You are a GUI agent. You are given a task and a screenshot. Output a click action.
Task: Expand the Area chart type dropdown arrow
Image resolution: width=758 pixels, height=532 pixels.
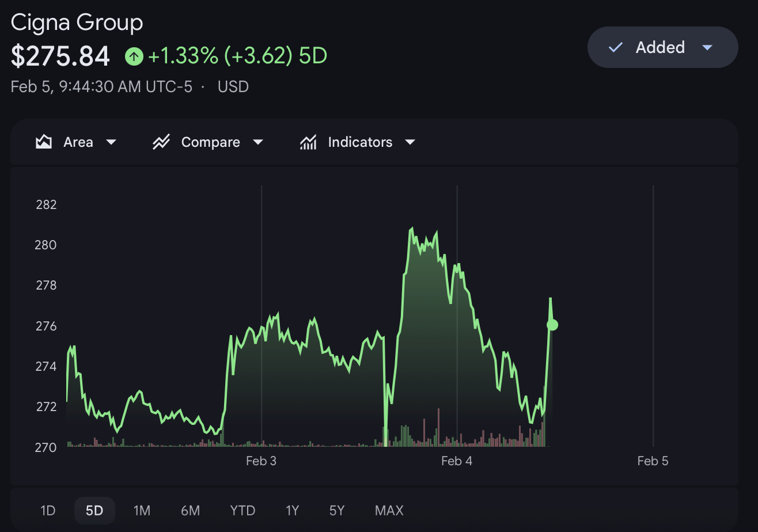(111, 142)
